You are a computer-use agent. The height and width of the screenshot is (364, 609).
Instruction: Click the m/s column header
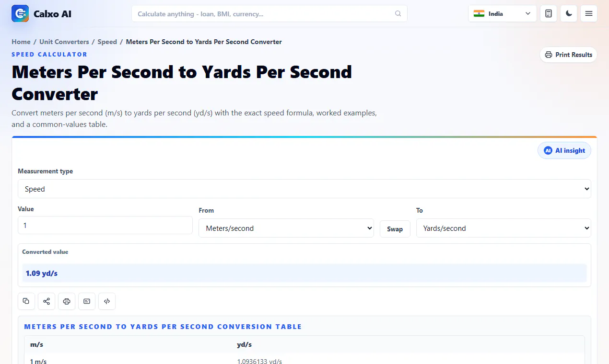click(37, 344)
